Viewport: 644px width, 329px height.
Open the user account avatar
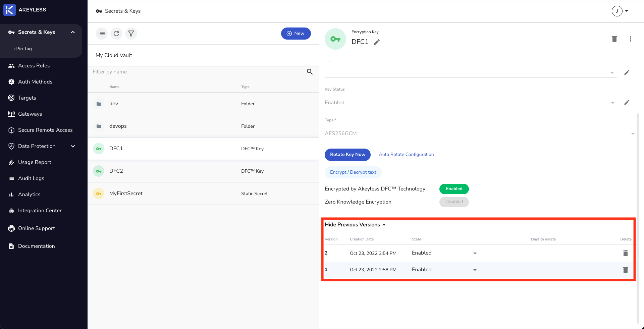tap(617, 11)
